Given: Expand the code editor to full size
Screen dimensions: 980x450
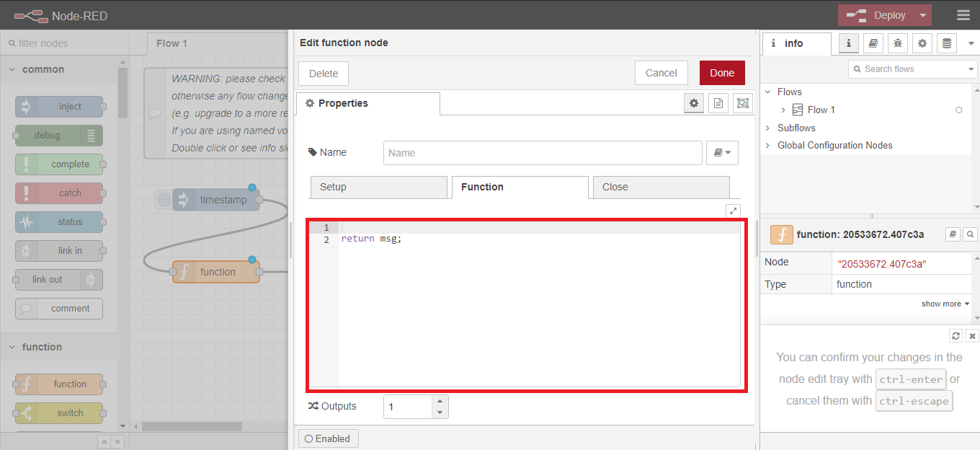Looking at the screenshot, I should click(734, 211).
